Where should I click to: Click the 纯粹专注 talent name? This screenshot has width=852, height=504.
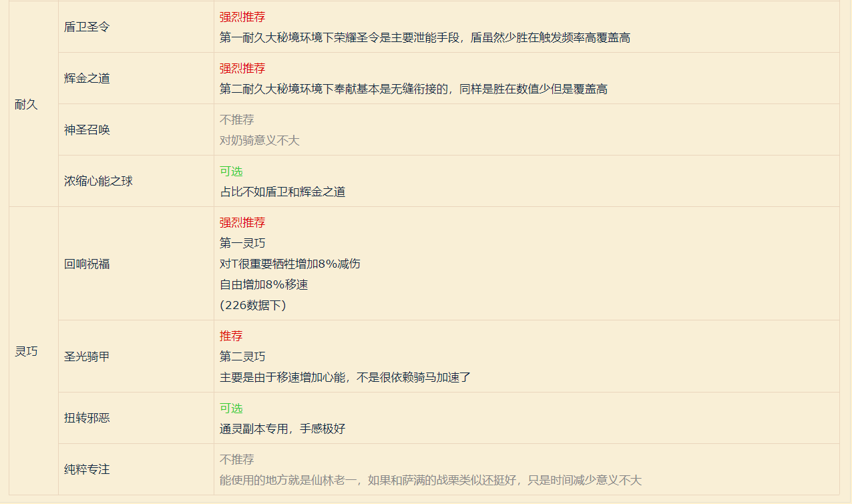[x=87, y=469]
